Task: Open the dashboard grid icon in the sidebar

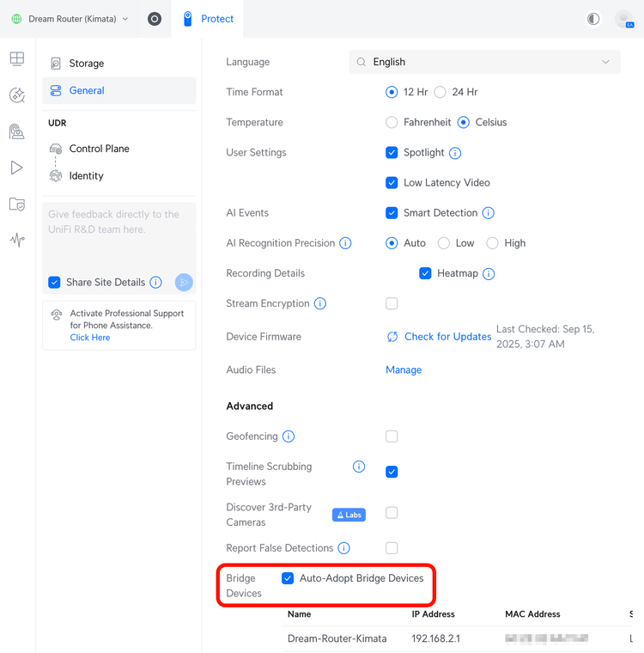Action: pos(17,58)
